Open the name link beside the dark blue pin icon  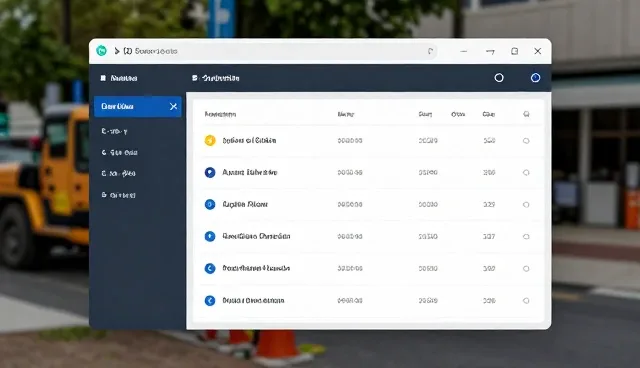(x=249, y=173)
